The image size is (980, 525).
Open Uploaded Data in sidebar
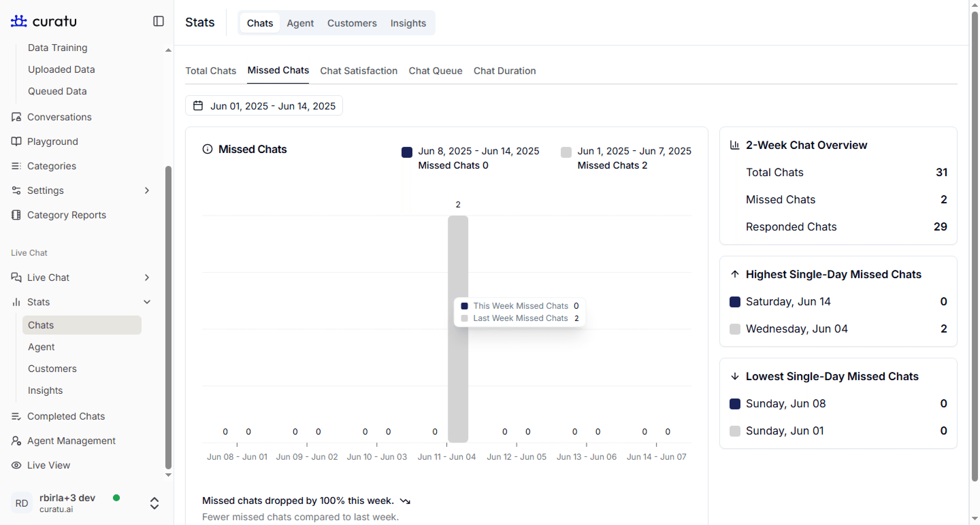(61, 69)
